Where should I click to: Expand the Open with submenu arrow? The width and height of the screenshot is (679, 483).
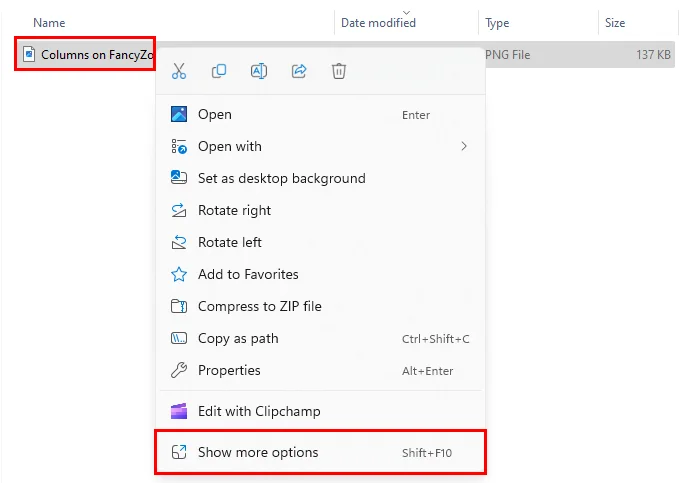[463, 146]
